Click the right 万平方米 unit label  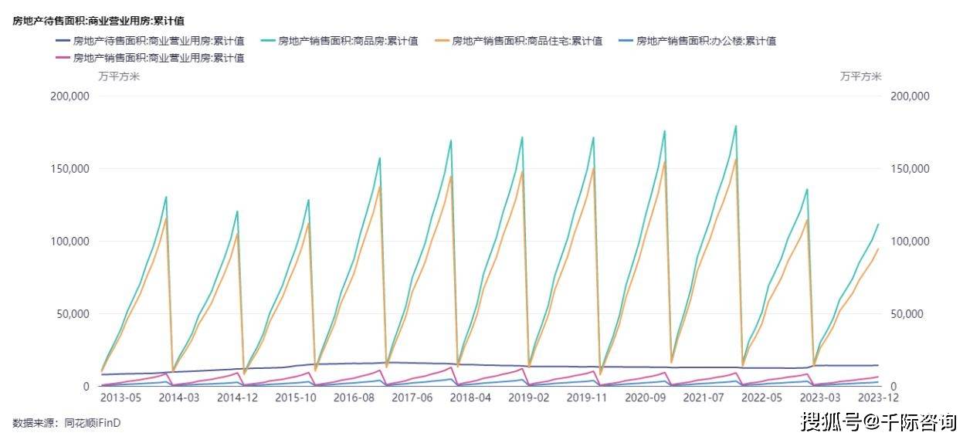click(860, 76)
